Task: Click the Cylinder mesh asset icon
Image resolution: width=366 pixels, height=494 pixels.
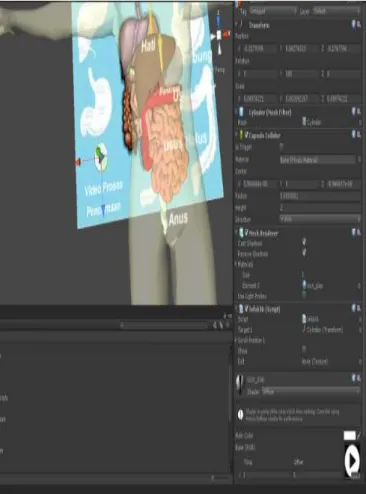Action: (304, 121)
